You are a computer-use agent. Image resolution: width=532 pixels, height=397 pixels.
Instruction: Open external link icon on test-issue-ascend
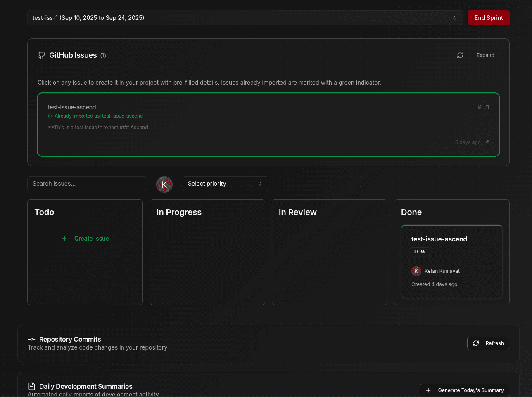(487, 142)
